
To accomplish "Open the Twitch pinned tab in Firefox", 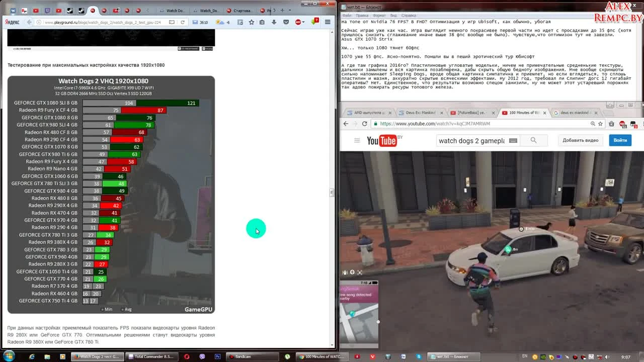I will click(47, 11).
